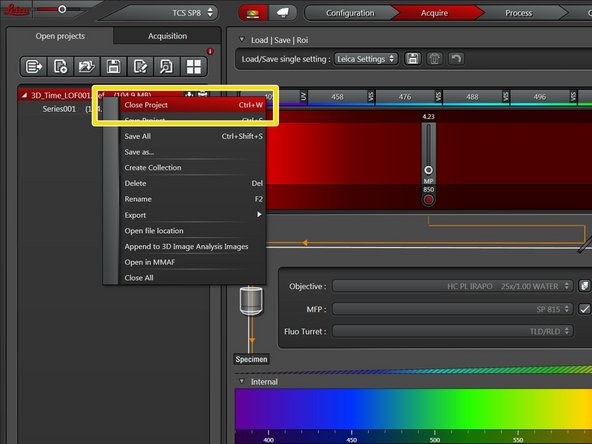592x444 pixels.
Task: Click the red alert indicator above toolbar
Action: 210,51
